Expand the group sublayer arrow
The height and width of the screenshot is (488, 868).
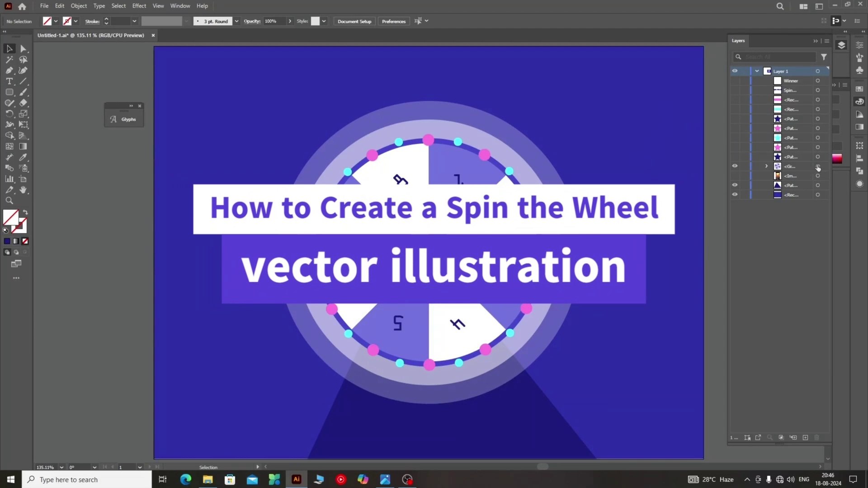pos(766,166)
